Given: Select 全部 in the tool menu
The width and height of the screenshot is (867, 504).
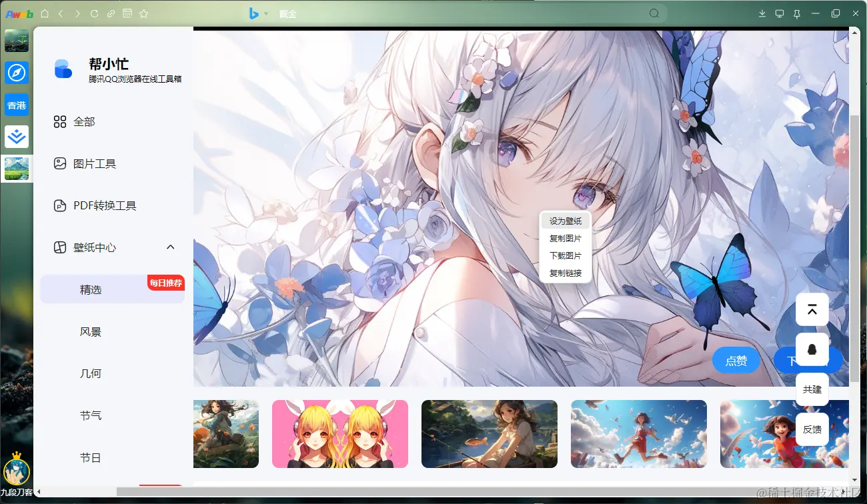Looking at the screenshot, I should pos(84,122).
